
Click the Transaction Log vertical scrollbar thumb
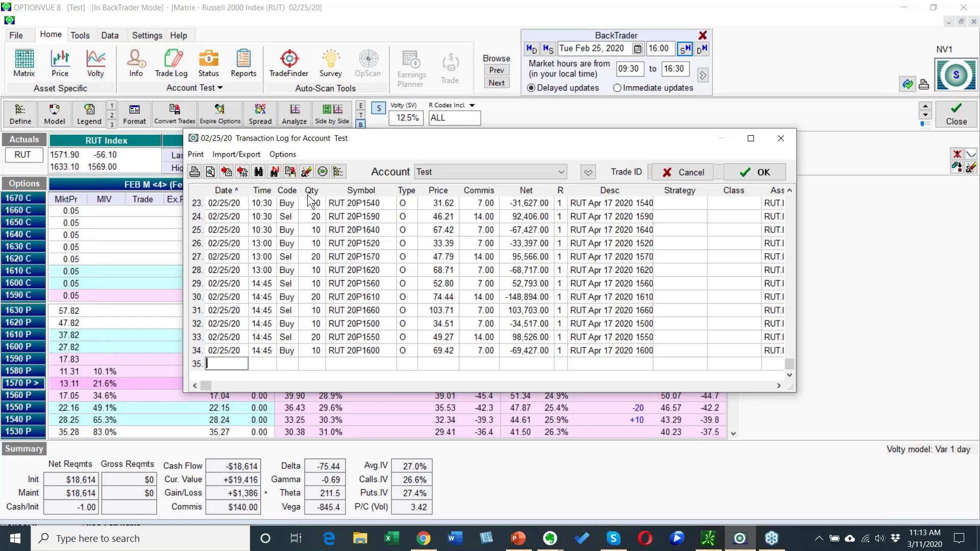pos(790,364)
